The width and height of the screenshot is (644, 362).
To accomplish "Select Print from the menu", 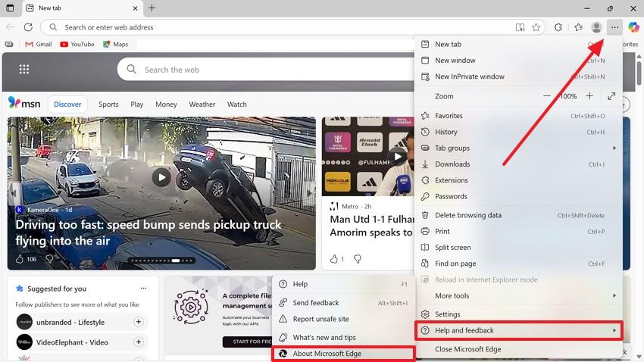I will [518, 231].
